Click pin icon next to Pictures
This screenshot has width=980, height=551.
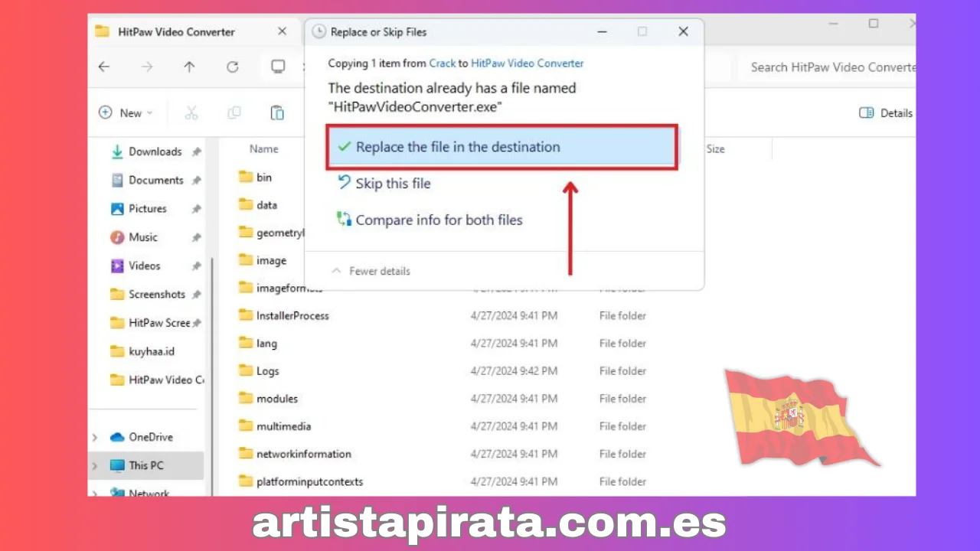coord(197,209)
